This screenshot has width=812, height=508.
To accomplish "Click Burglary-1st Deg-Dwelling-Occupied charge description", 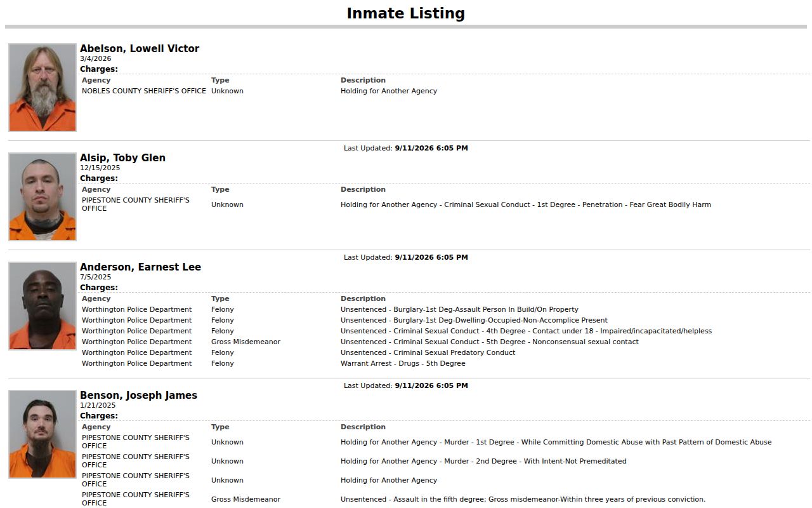I will 474,320.
